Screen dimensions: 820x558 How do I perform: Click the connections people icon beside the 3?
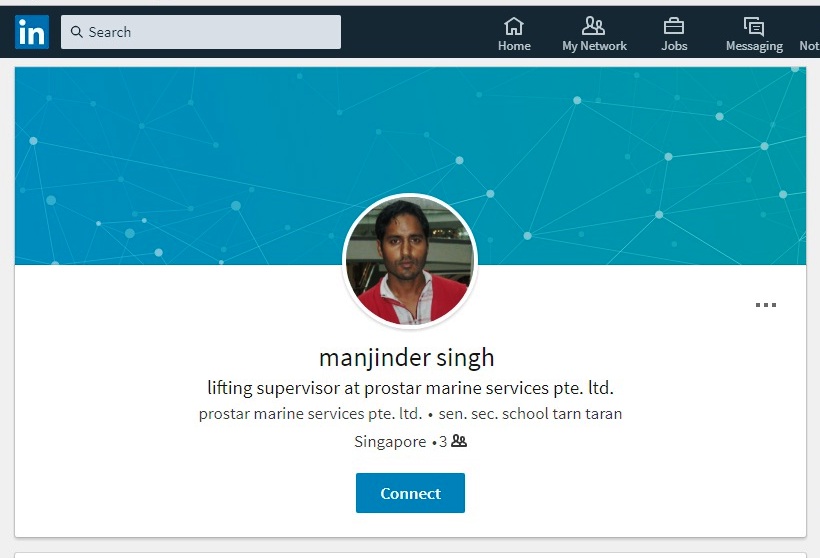(x=459, y=441)
